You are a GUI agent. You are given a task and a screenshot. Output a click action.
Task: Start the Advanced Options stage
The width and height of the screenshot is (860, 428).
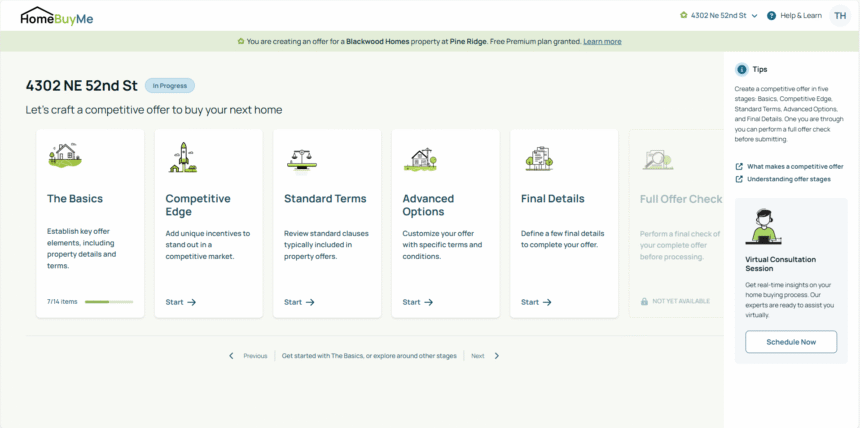[x=417, y=302]
